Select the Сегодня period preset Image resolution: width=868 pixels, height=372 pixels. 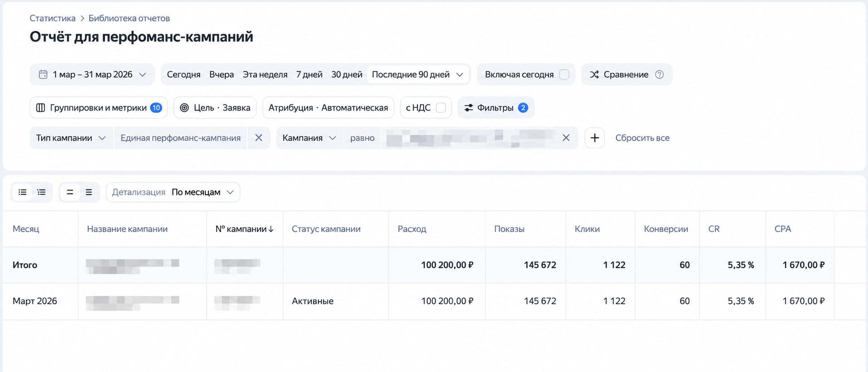click(183, 74)
